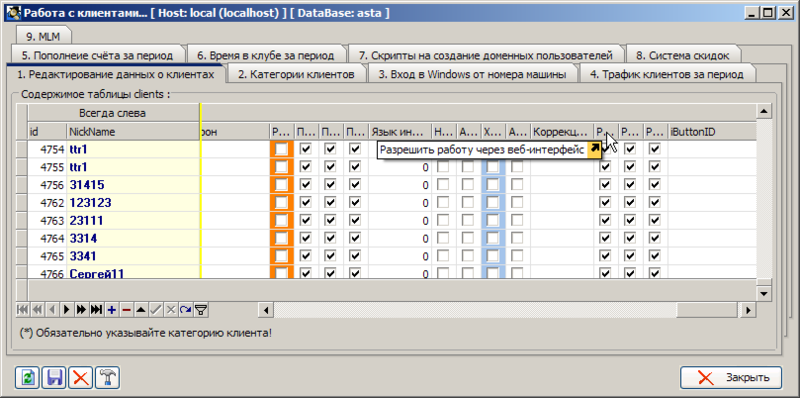The image size is (800, 398).
Task: Click the next page double-arrow navigator button
Action: 81,309
